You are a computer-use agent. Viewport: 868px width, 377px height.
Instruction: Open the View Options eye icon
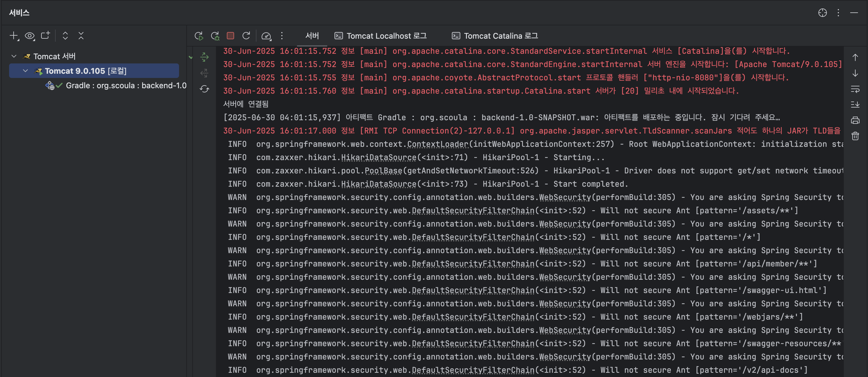(x=30, y=36)
